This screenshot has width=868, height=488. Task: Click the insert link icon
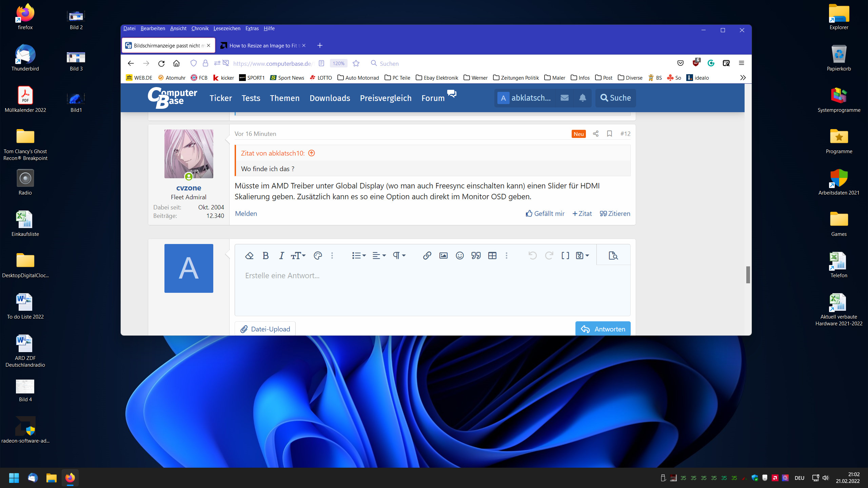click(427, 256)
